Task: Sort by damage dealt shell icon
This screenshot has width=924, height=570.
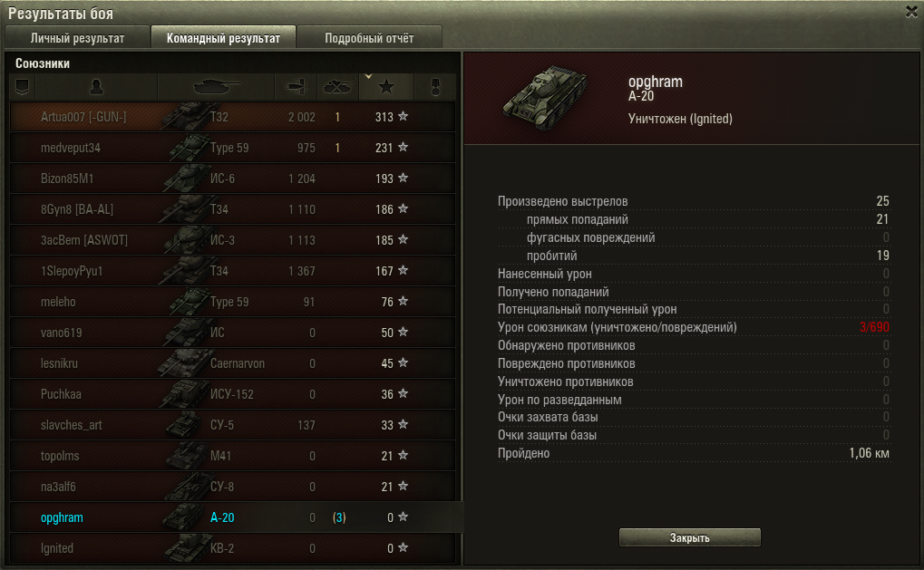Action: [296, 87]
